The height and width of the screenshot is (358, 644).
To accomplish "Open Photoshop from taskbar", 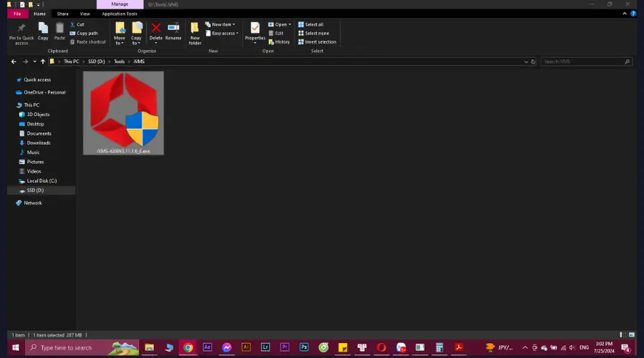I will point(304,348).
